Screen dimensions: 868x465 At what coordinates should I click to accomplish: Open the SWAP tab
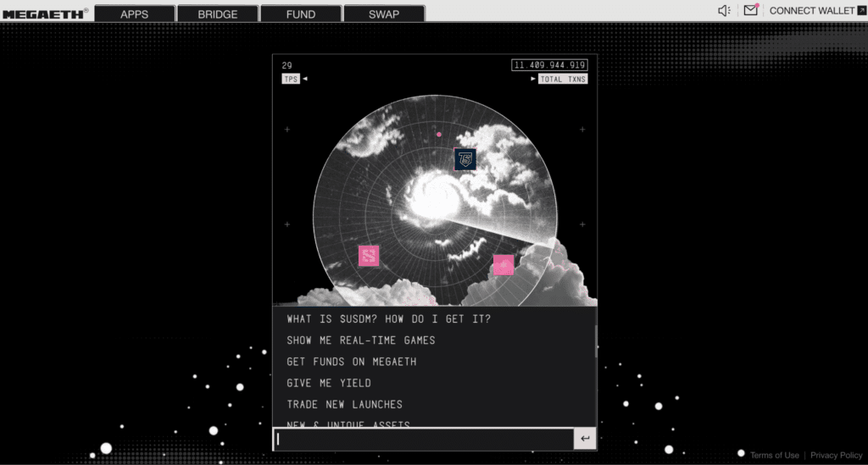[384, 14]
